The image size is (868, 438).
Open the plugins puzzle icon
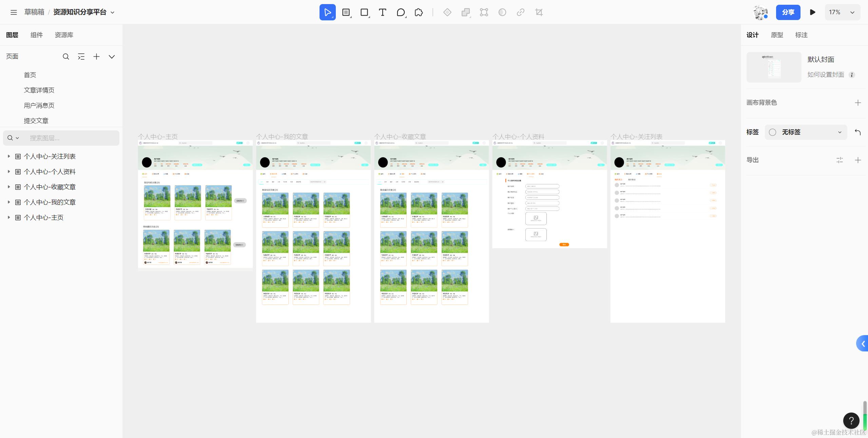(x=419, y=13)
